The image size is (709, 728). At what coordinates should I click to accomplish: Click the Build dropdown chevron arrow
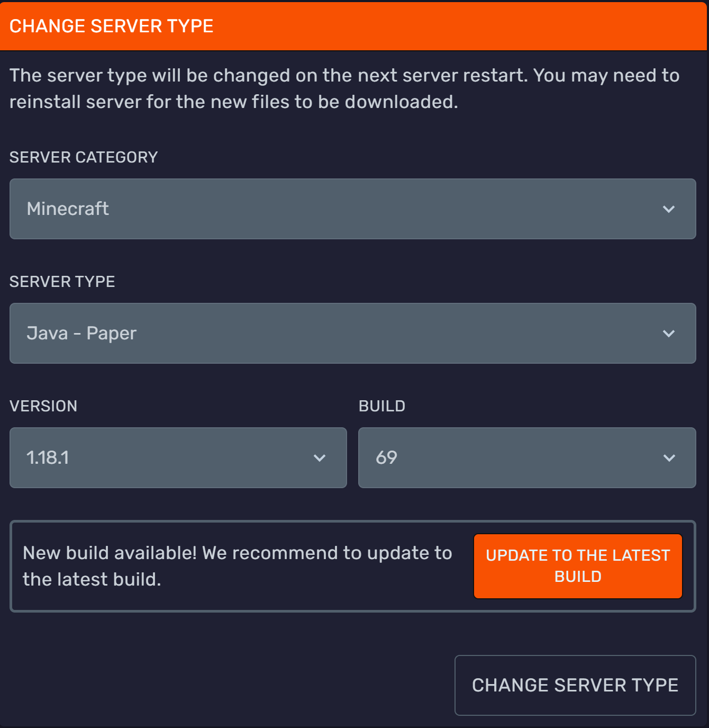coord(669,457)
